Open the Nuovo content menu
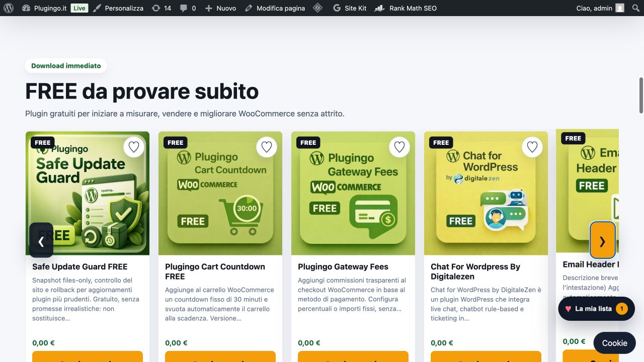The height and width of the screenshot is (362, 644). tap(220, 8)
